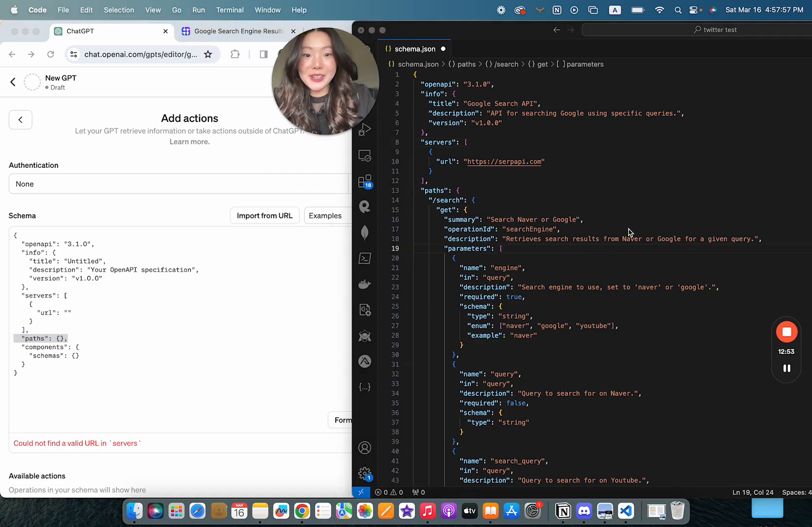Click the Chrome address bar URL
The height and width of the screenshot is (527, 812).
[141, 54]
